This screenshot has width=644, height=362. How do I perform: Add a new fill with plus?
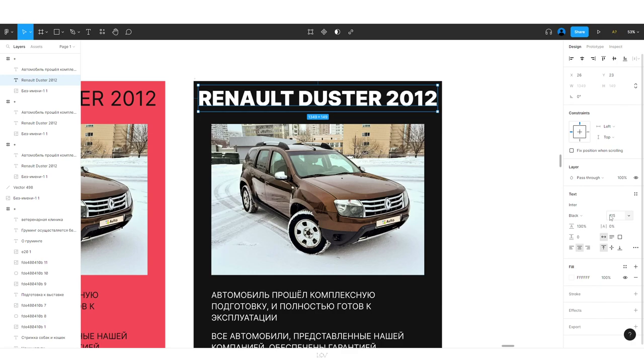(635, 267)
